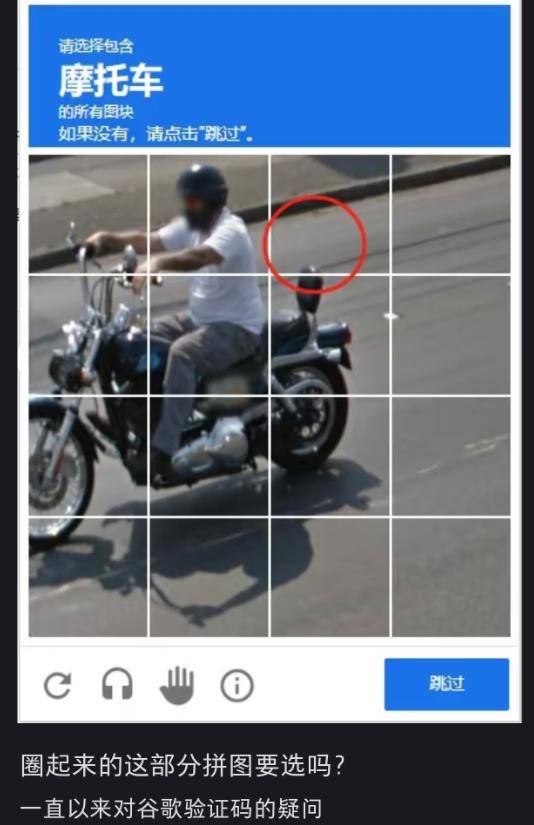Click the raised hand icon
This screenshot has height=825, width=534.
[x=177, y=686]
